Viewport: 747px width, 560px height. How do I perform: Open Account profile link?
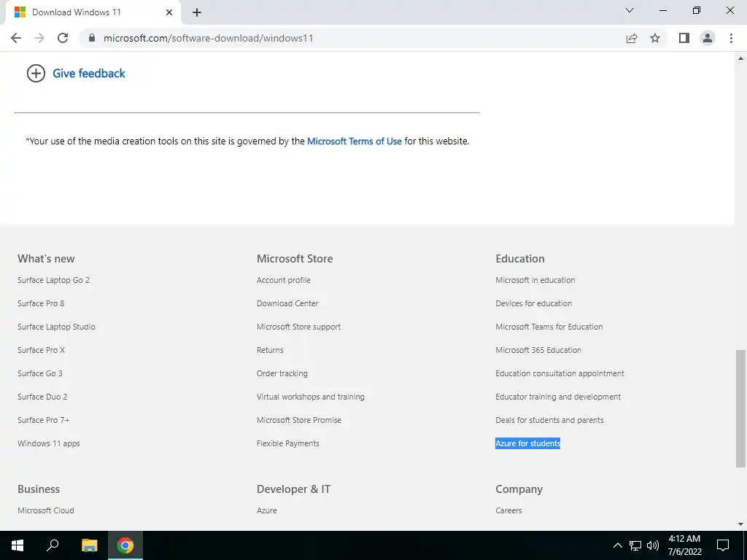284,280
